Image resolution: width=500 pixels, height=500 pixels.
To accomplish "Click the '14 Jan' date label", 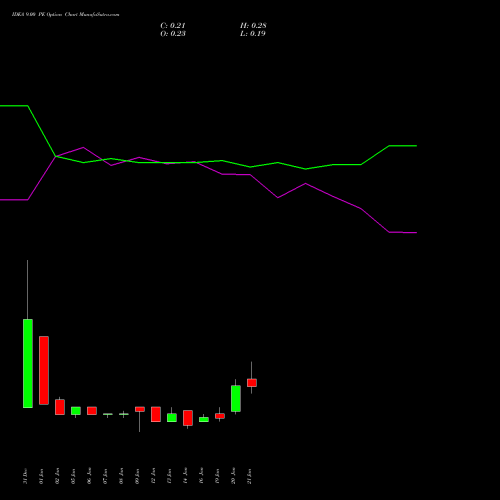I will click(x=186, y=476).
